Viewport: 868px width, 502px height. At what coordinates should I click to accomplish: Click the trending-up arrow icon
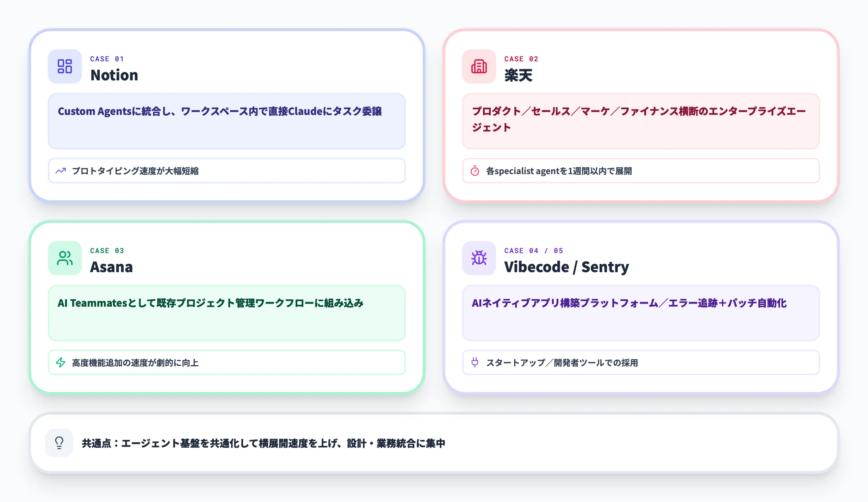61,171
